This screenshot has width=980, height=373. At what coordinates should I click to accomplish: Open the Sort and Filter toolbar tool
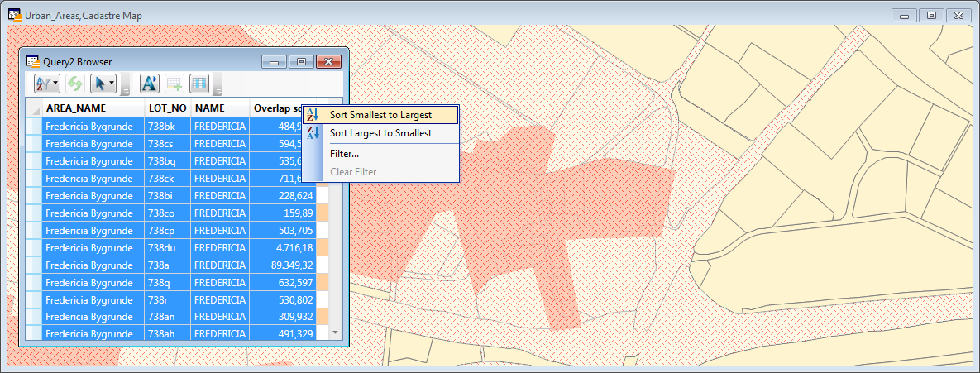click(43, 83)
